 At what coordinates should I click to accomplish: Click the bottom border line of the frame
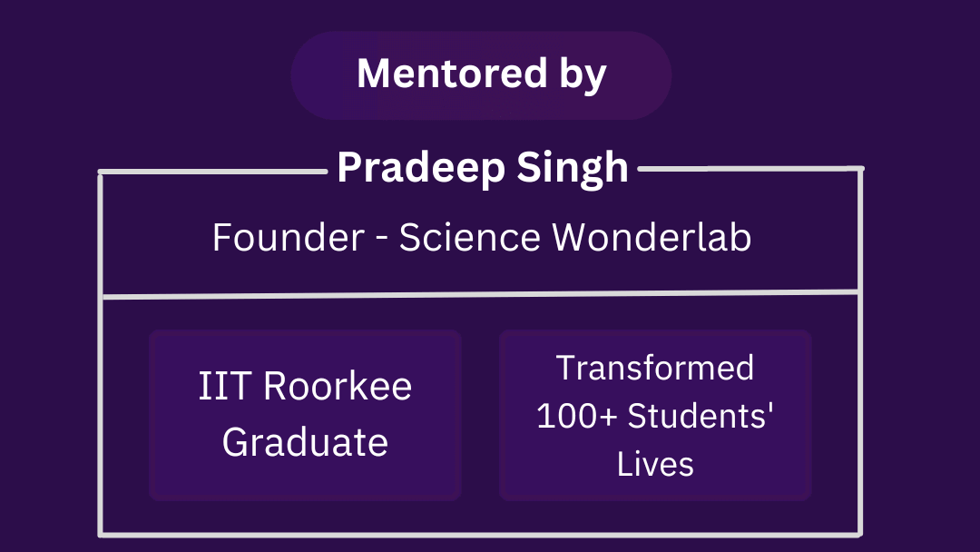(x=480, y=535)
